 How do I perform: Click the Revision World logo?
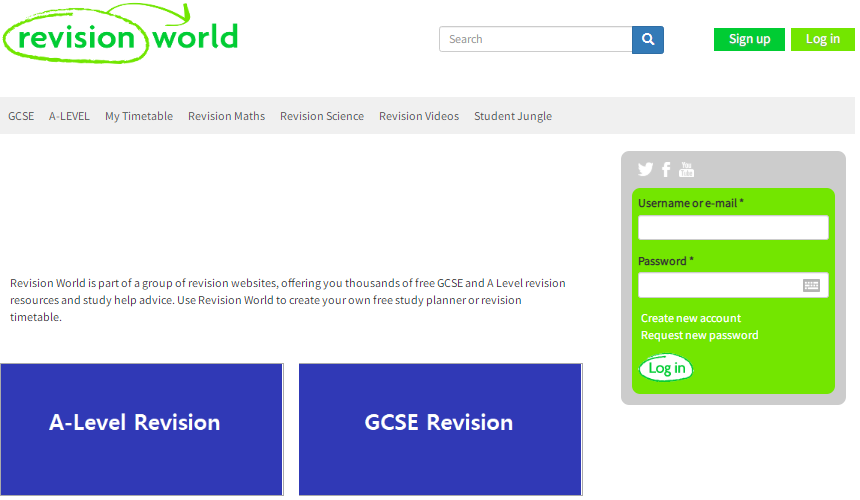click(121, 33)
